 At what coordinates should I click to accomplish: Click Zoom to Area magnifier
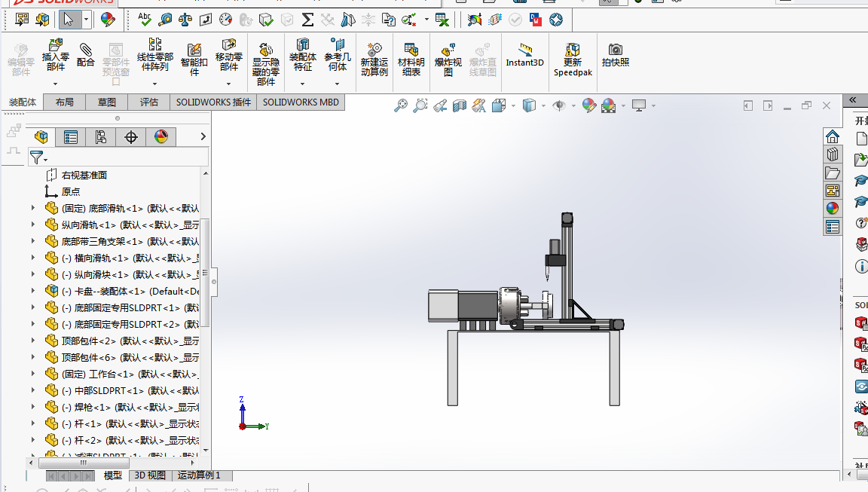click(x=420, y=105)
